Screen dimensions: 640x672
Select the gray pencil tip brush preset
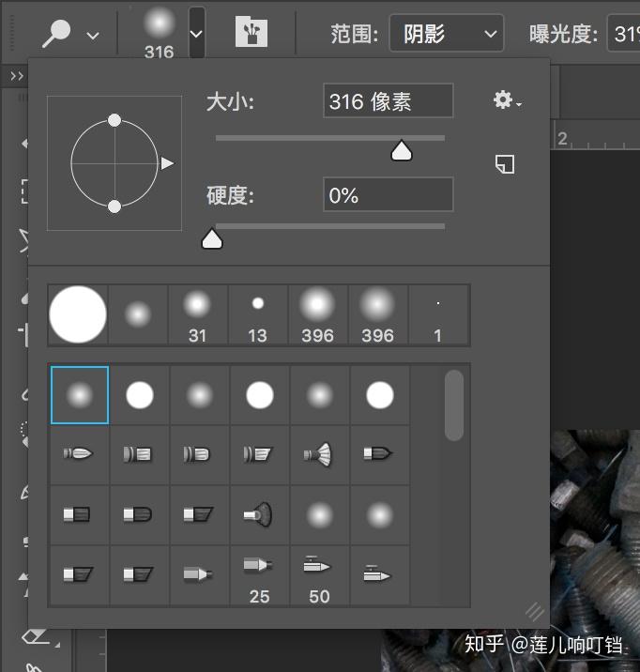pos(200,574)
